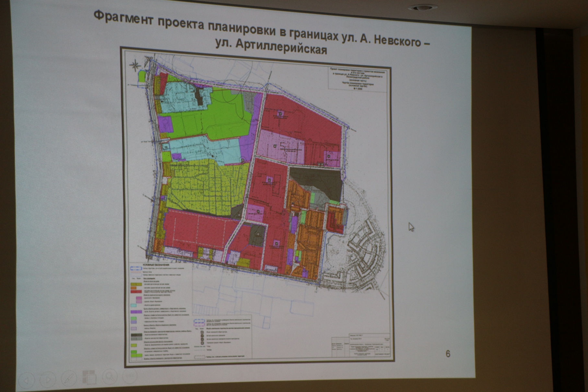Pick the orange swatch in the legend
Screen dimensions: 588x392
coord(134,288)
